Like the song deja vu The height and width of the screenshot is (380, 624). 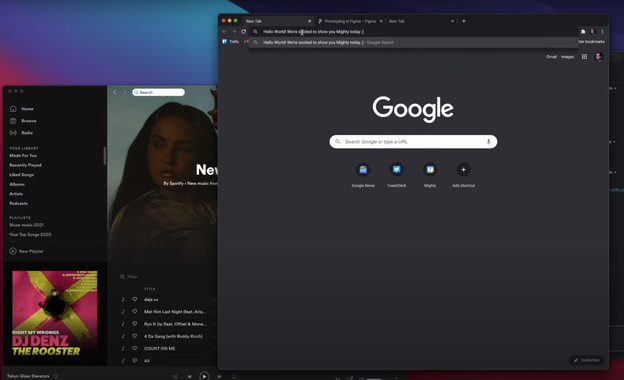(135, 299)
